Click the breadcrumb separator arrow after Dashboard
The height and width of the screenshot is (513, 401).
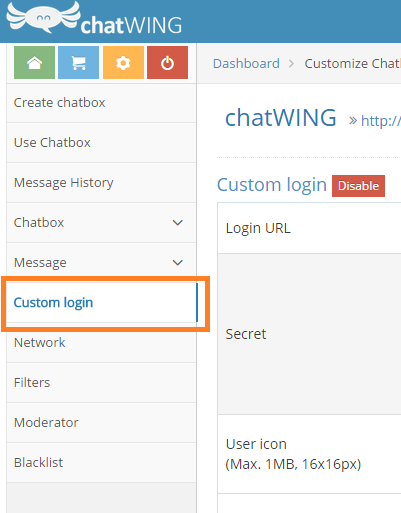(x=292, y=63)
